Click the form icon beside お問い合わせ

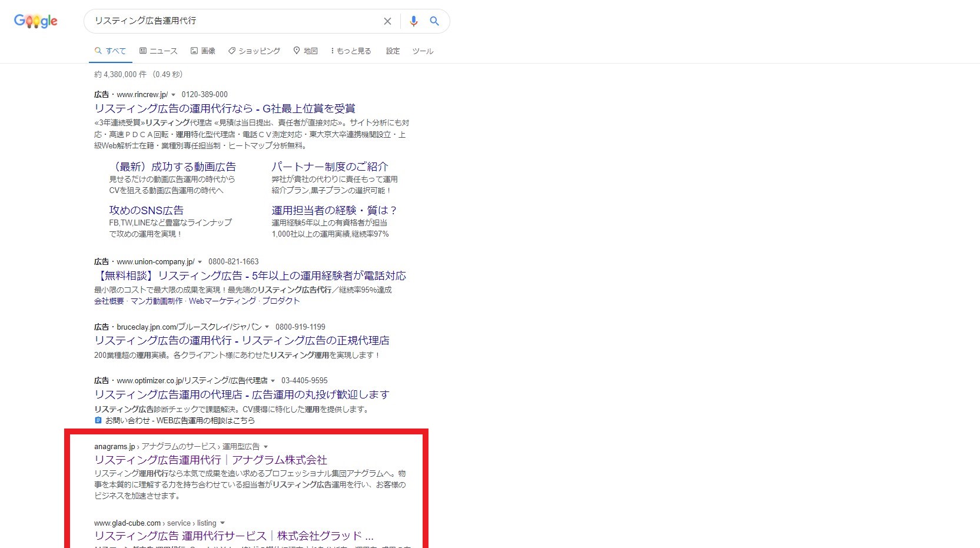tap(98, 420)
